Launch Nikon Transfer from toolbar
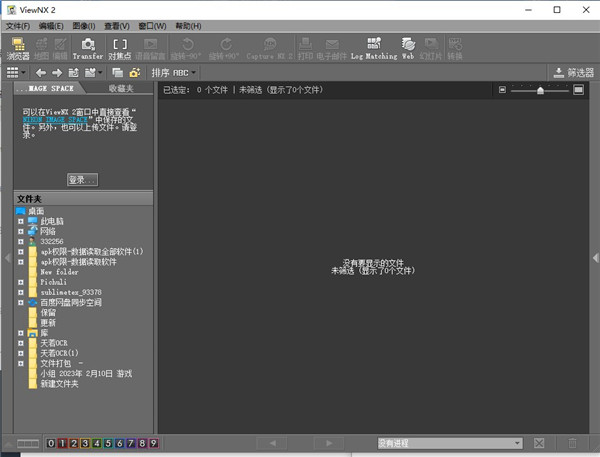The width and height of the screenshot is (600, 457). tap(88, 49)
